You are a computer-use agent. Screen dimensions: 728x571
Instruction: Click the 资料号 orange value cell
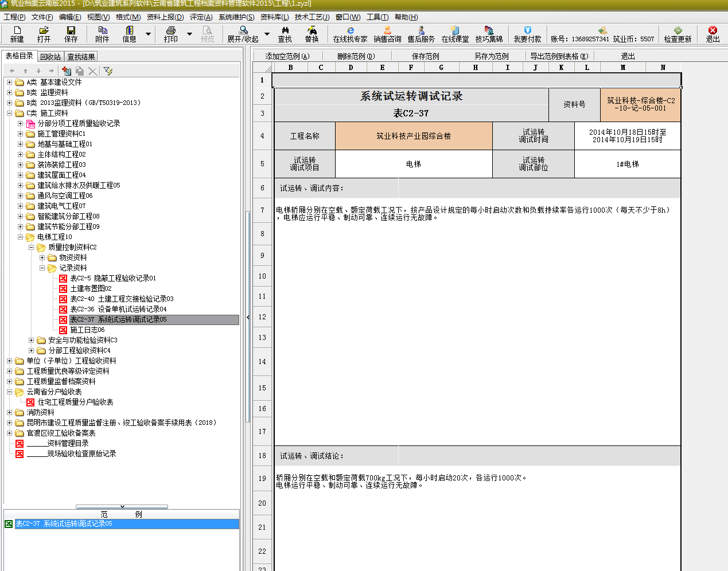641,104
